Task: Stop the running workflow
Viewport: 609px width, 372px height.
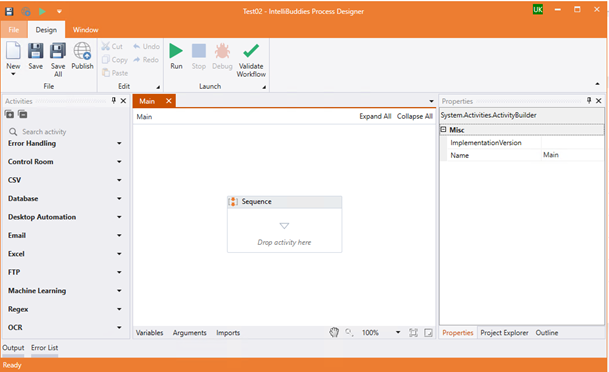Action: 199,51
